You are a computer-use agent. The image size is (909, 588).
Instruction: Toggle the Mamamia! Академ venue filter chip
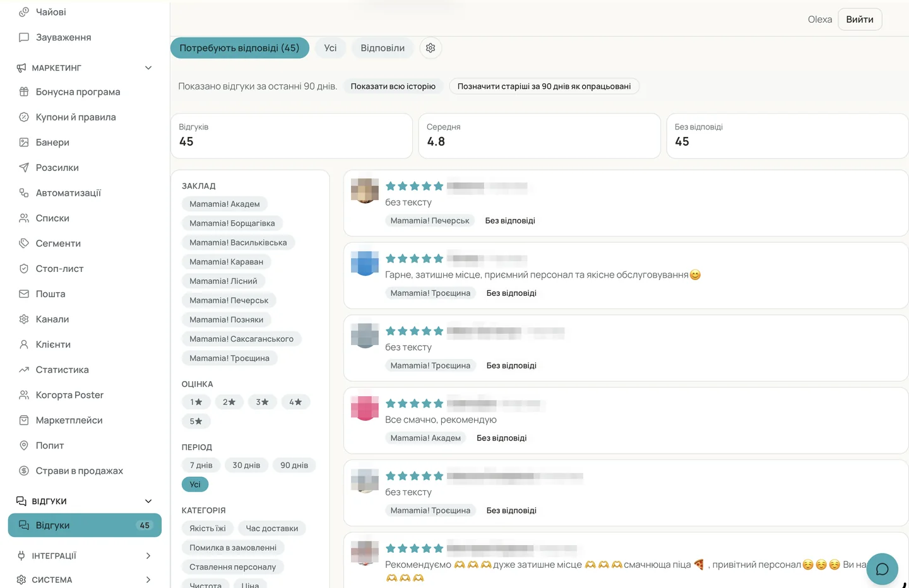point(225,204)
